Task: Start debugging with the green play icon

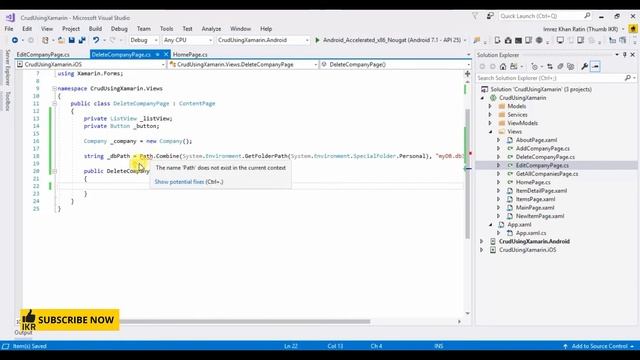Action: click(x=317, y=40)
